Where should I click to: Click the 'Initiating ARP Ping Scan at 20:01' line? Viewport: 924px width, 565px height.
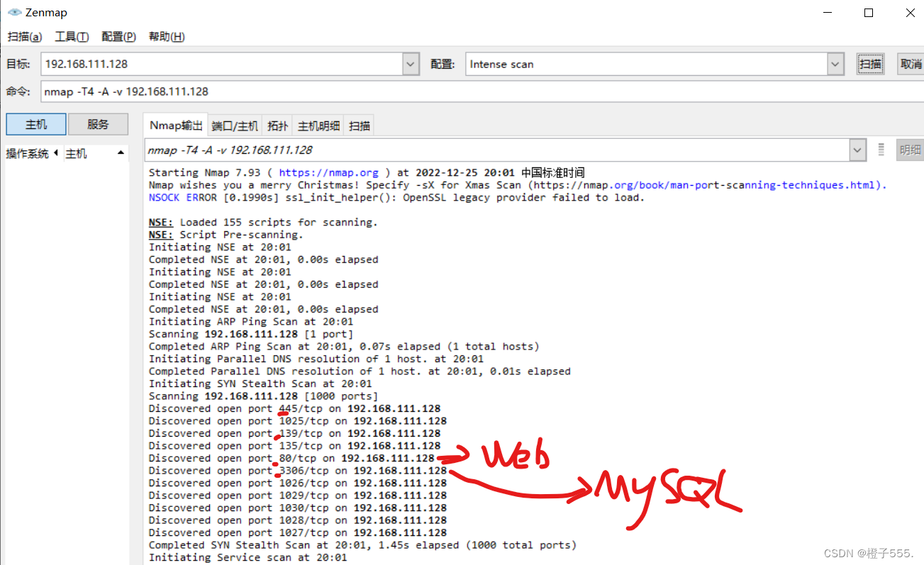pos(251,321)
